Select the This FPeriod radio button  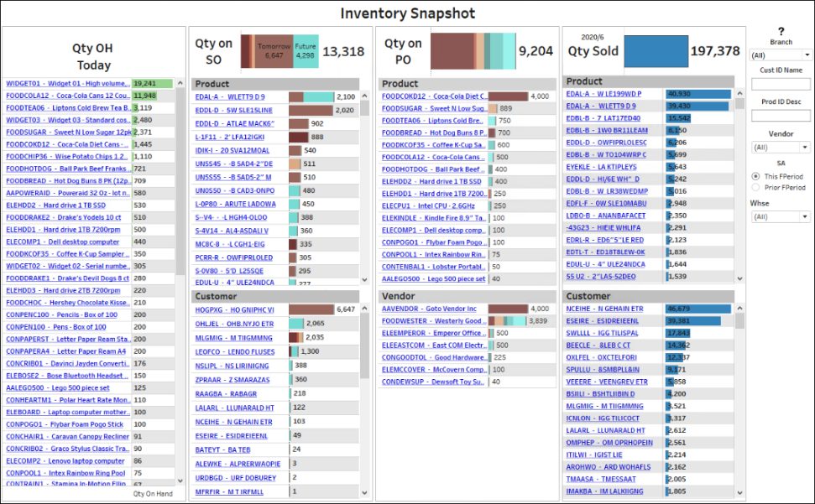755,176
